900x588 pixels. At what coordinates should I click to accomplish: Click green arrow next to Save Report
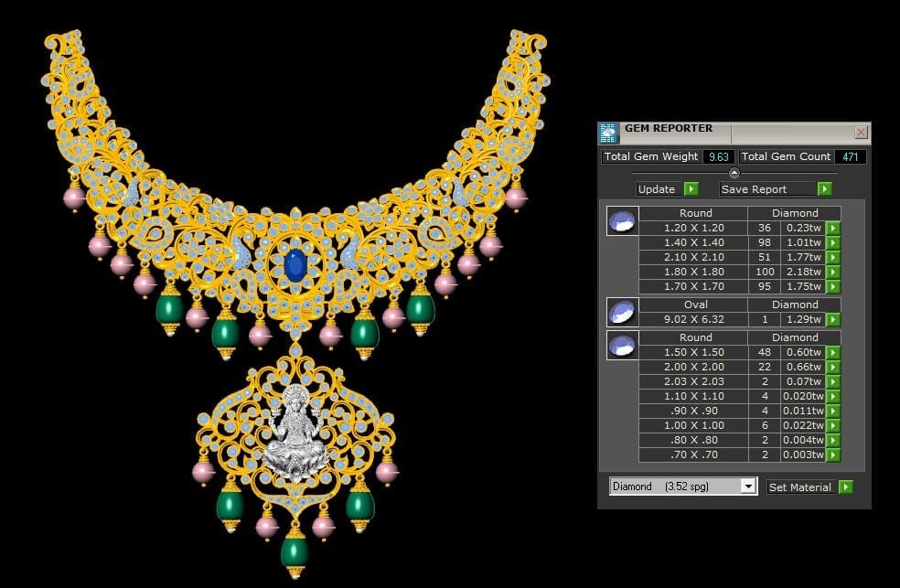click(x=824, y=189)
